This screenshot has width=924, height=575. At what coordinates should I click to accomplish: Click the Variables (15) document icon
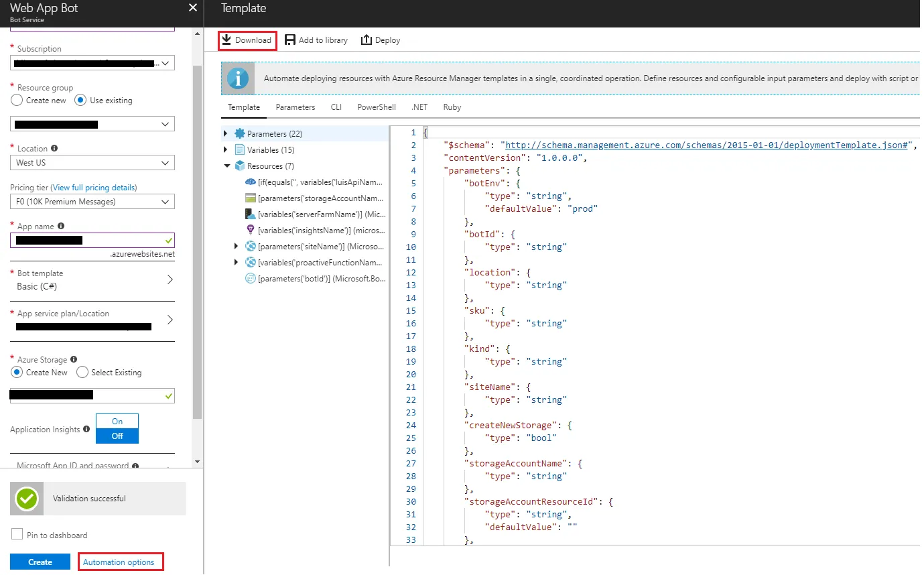(x=240, y=150)
